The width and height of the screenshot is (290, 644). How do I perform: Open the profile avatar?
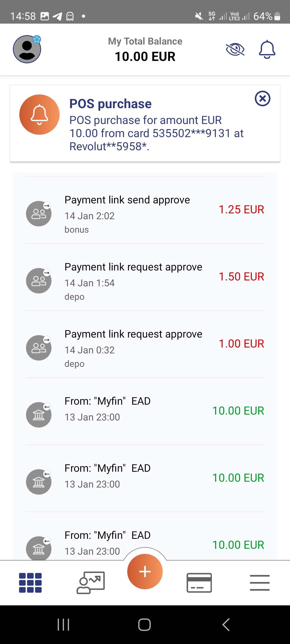[27, 49]
